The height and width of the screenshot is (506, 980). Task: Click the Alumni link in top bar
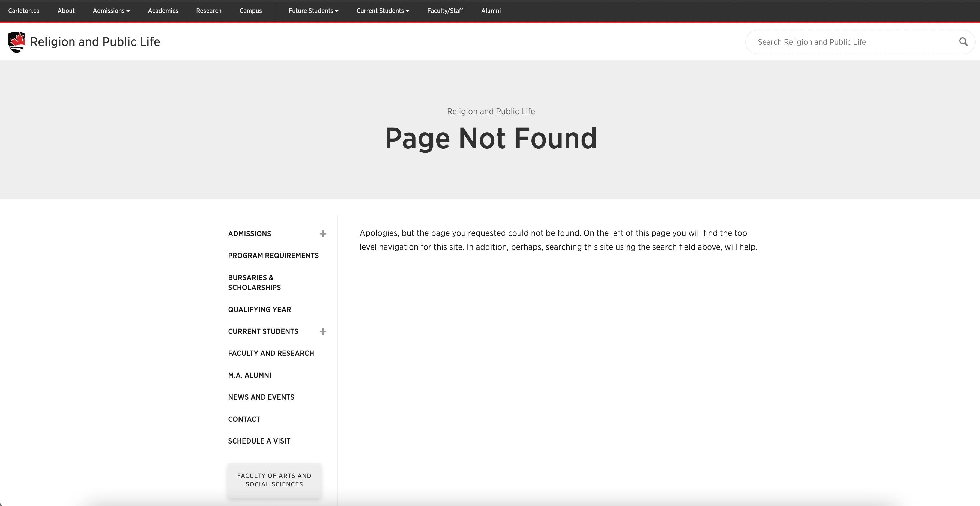490,11
